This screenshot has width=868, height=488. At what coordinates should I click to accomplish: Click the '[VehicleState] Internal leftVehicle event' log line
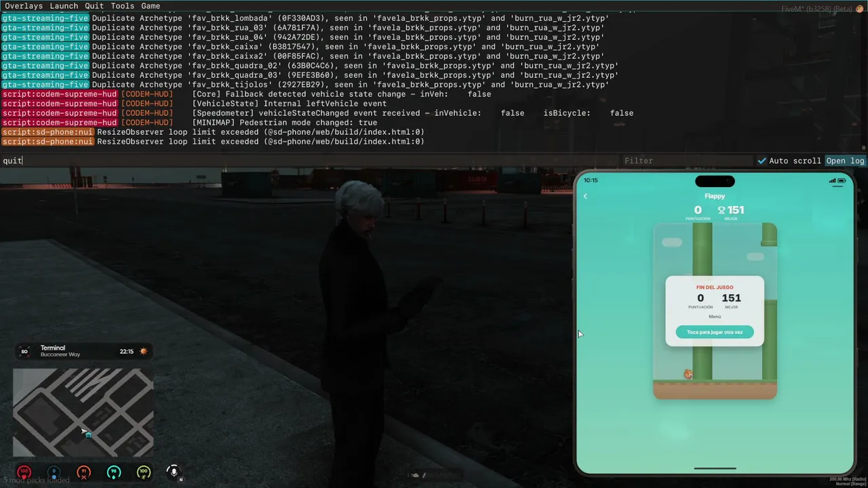pyautogui.click(x=193, y=104)
